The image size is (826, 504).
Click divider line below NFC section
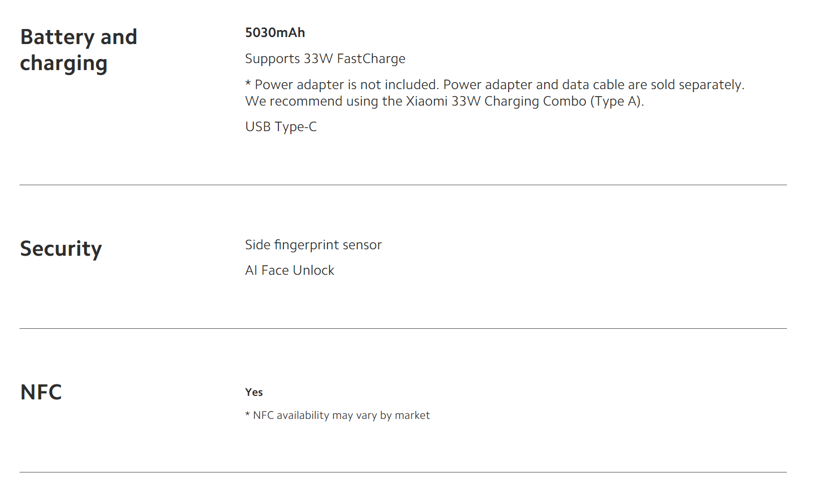[x=403, y=472]
